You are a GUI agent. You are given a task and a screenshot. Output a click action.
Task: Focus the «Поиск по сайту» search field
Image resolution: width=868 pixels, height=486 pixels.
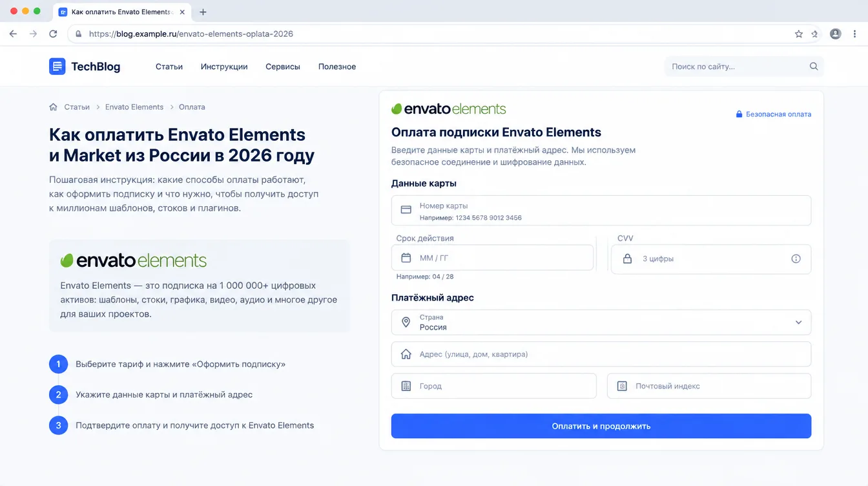pyautogui.click(x=744, y=66)
